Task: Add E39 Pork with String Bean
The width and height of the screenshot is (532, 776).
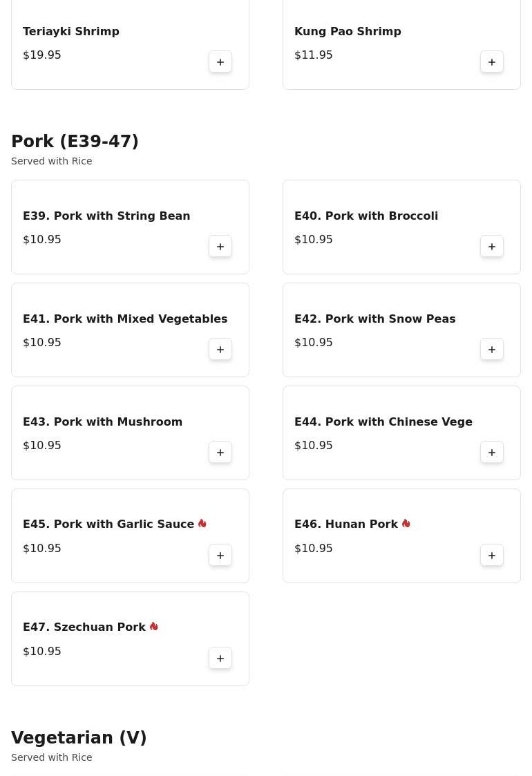Action: click(x=220, y=247)
